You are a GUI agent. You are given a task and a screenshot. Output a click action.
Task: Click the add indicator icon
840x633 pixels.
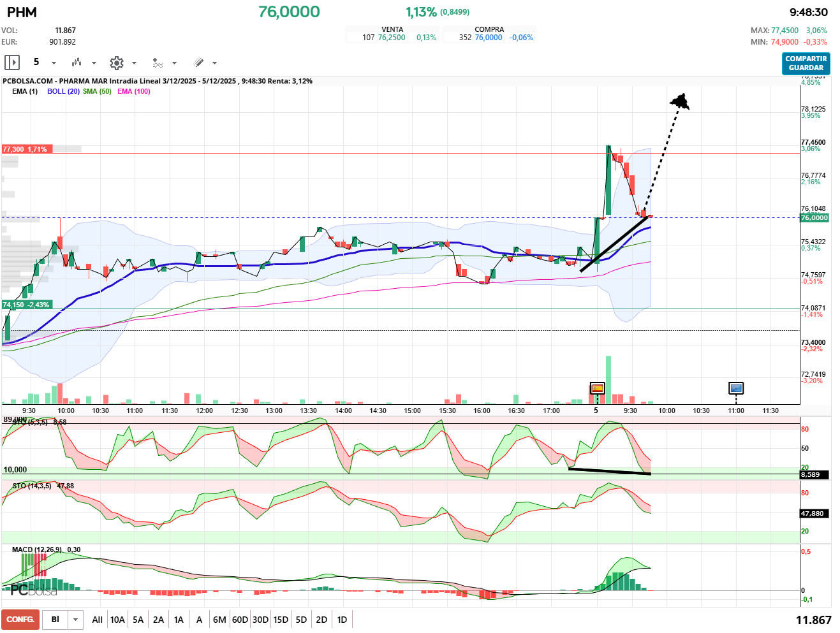tap(158, 62)
